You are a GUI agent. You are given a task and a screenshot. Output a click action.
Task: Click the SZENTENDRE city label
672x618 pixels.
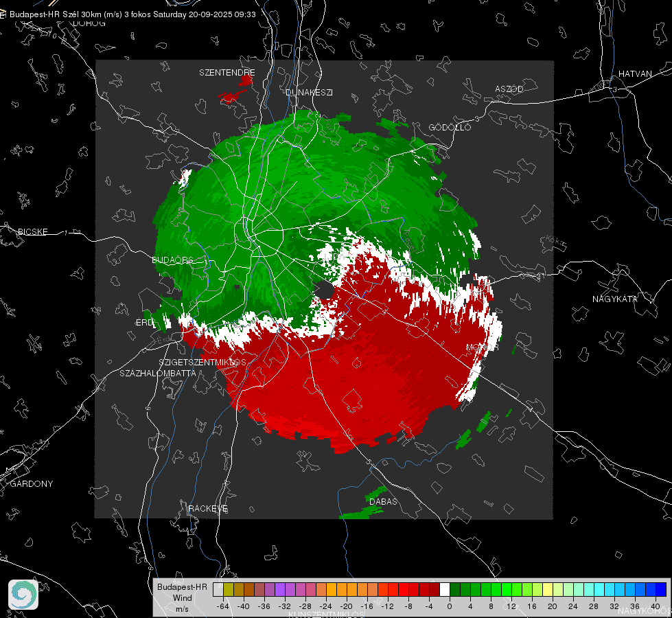click(227, 73)
